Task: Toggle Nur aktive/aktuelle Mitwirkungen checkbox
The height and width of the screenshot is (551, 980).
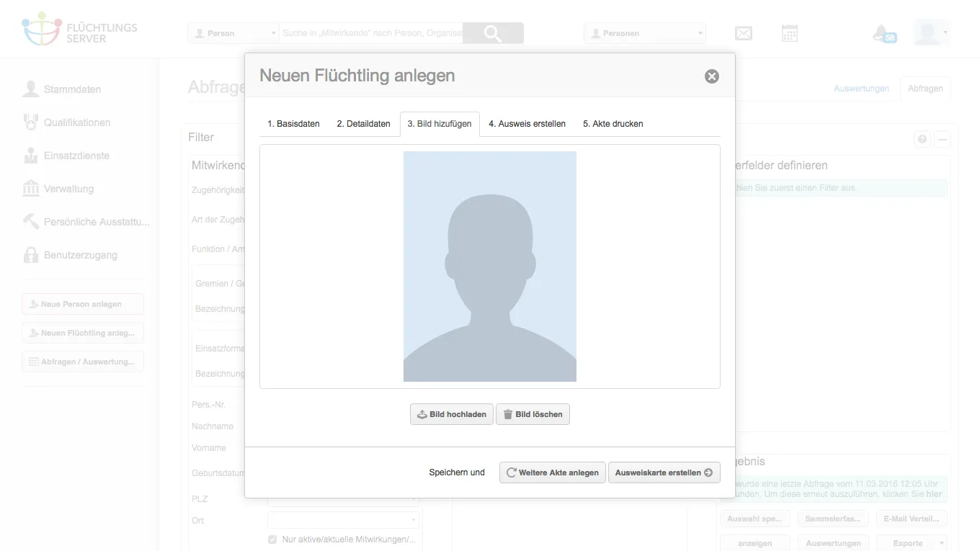Action: point(272,539)
